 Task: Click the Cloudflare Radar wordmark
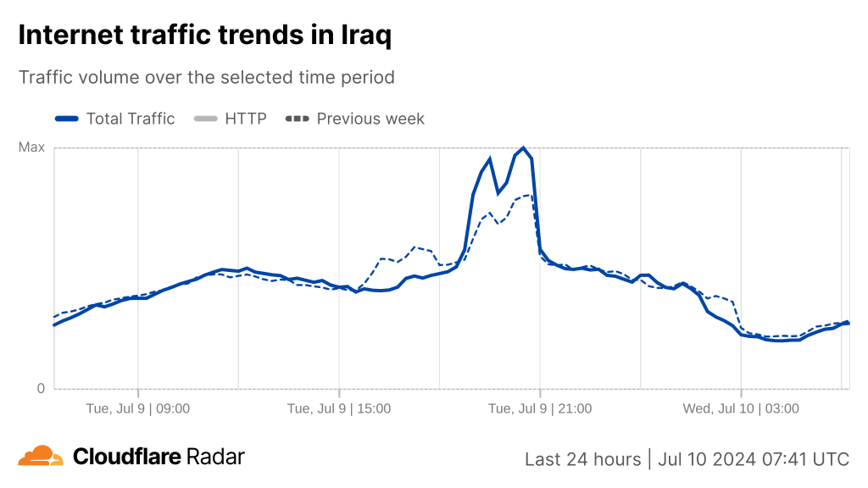[159, 457]
